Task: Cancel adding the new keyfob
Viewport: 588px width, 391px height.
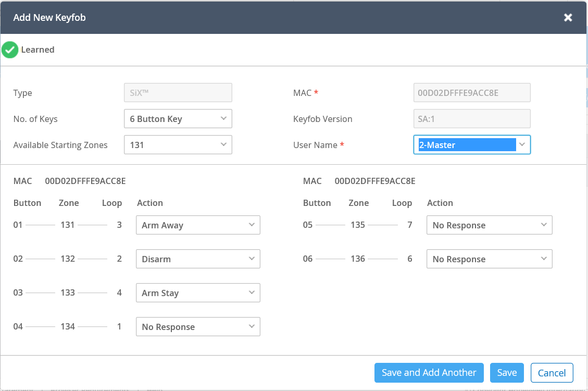Action: (552, 373)
